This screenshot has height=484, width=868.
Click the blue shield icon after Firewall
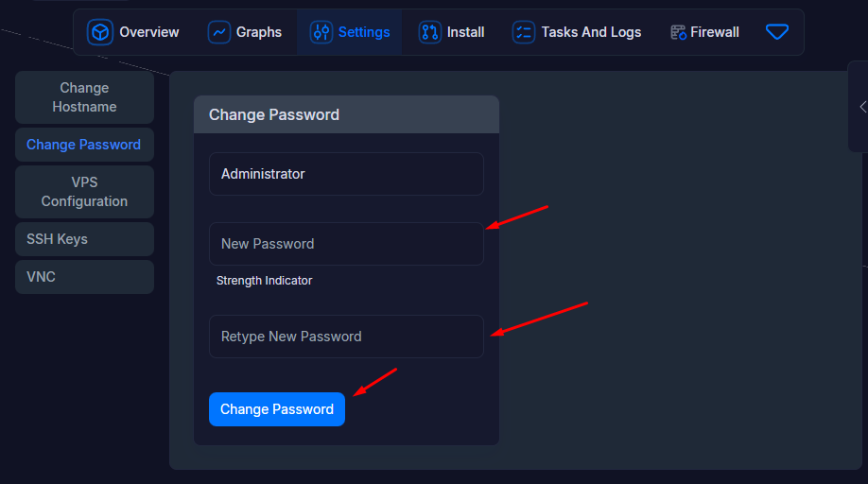tap(776, 32)
